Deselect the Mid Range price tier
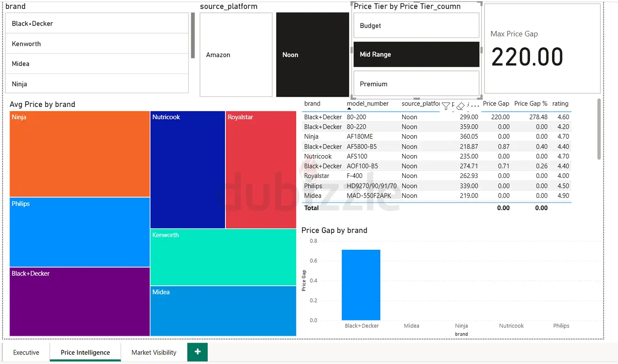This screenshot has width=618, height=364. pyautogui.click(x=416, y=54)
